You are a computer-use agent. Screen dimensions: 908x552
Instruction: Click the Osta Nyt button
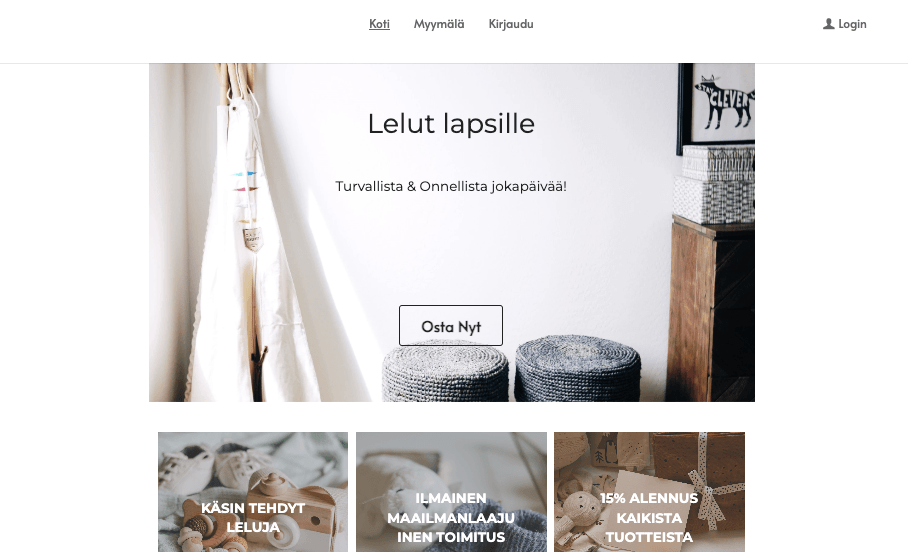point(451,326)
